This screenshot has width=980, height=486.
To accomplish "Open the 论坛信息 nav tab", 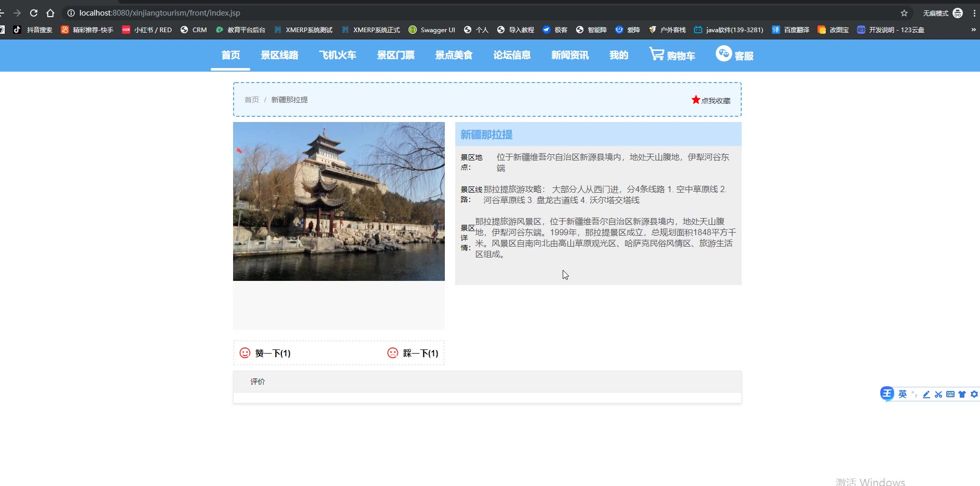I will click(512, 55).
